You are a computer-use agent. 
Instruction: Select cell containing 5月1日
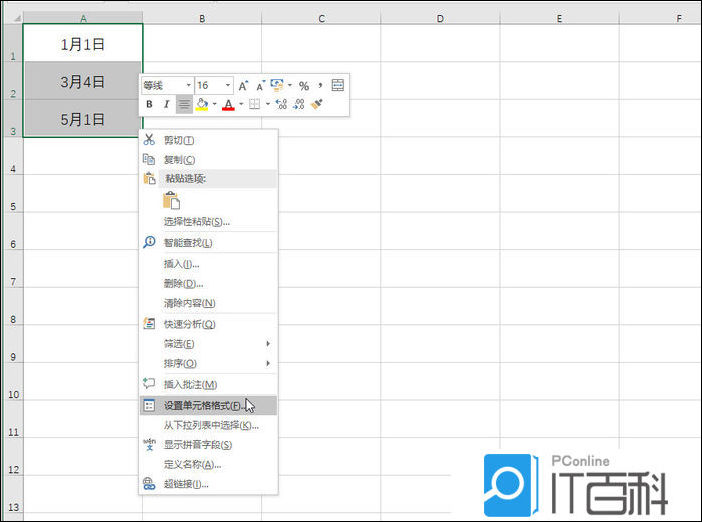(x=83, y=119)
